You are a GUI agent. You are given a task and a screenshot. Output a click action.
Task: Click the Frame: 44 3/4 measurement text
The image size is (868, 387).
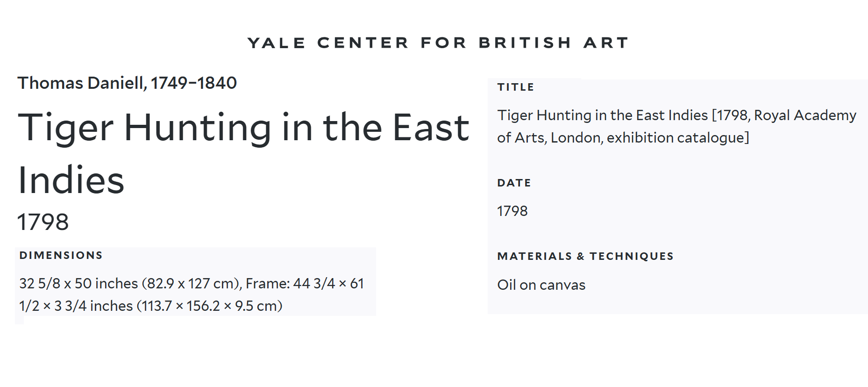point(290,284)
